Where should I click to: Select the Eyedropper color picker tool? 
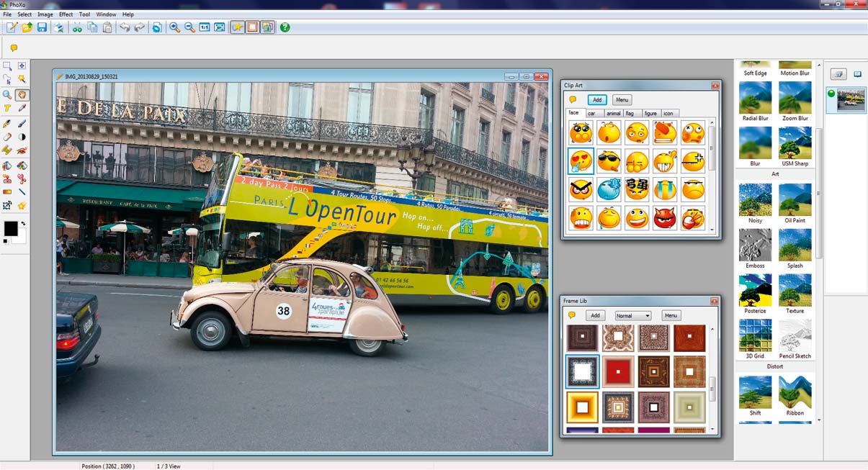click(x=22, y=109)
